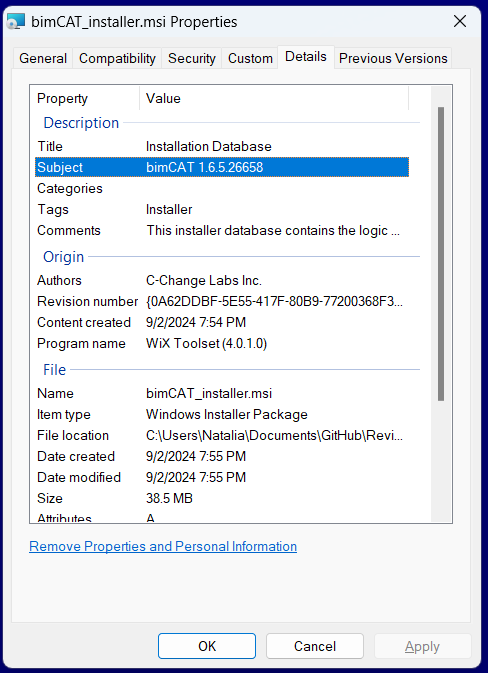Click the 'Installation Database' title value
The image size is (488, 673).
[x=209, y=146]
